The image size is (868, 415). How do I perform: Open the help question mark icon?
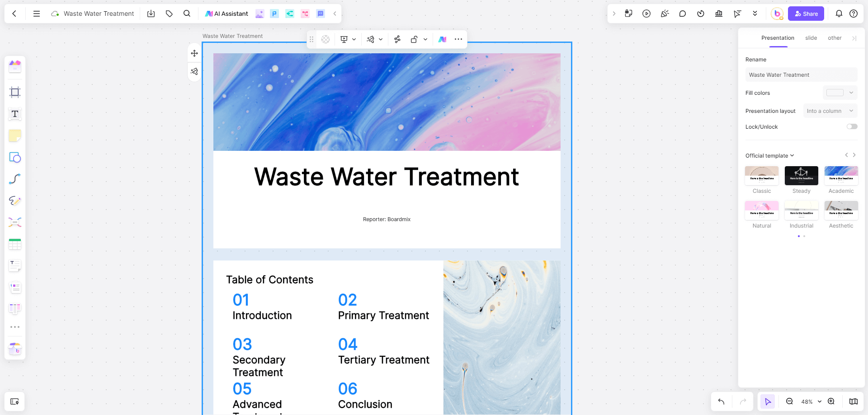[854, 14]
